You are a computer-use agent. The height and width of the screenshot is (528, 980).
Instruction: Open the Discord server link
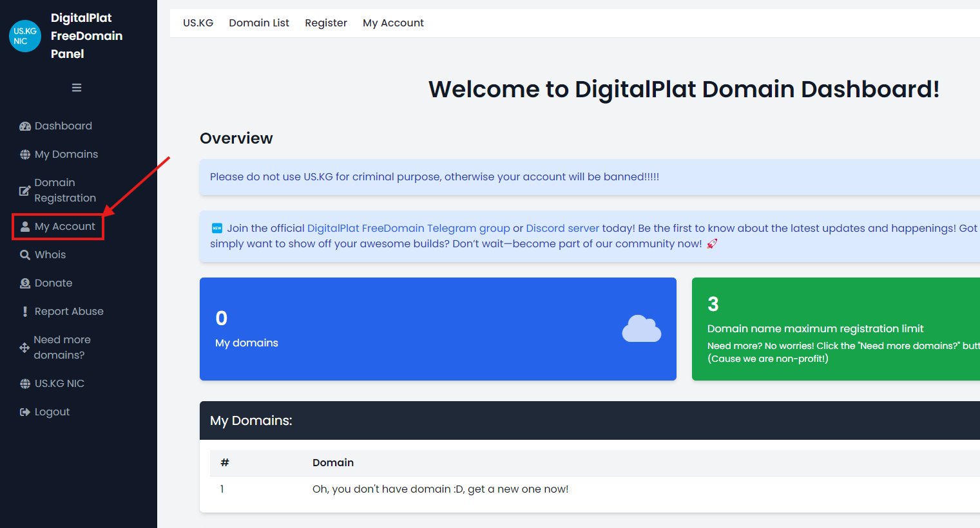coord(562,228)
